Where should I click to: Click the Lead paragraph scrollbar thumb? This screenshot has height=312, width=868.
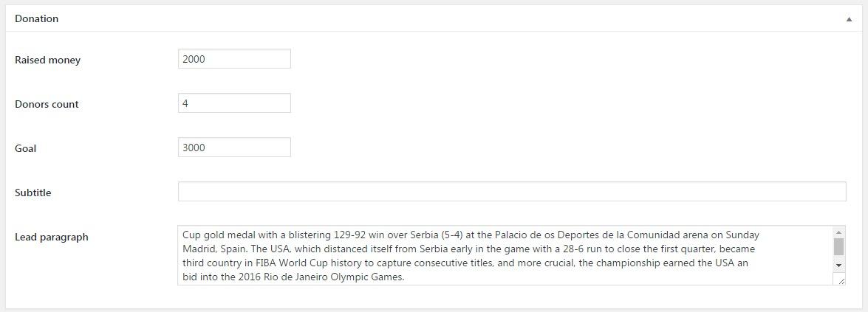tap(838, 246)
